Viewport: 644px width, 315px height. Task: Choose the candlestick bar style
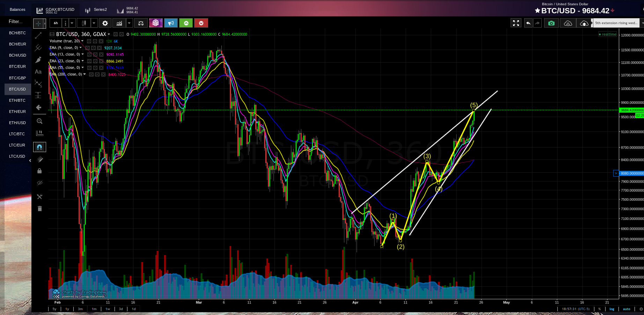84,23
